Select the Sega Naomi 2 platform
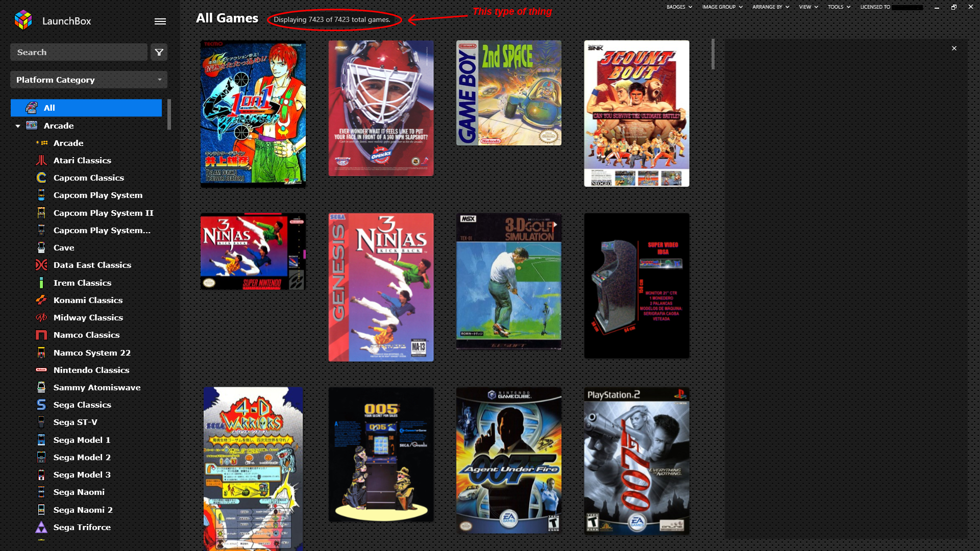This screenshot has width=980, height=551. [x=83, y=510]
